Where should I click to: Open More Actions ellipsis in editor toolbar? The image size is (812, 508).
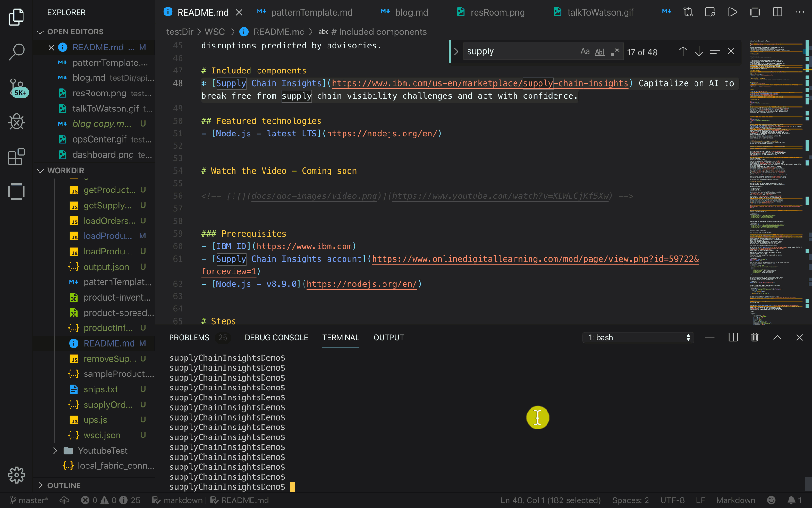(799, 12)
